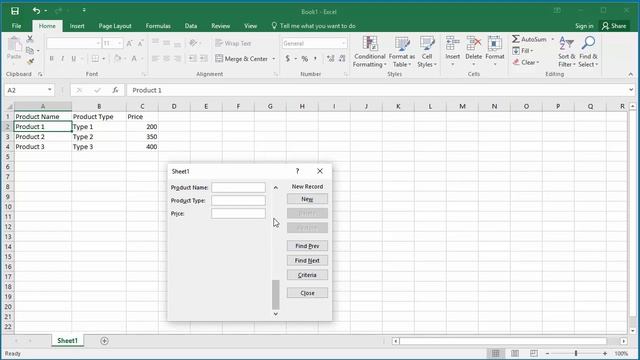The height and width of the screenshot is (360, 640).
Task: Switch to the Review tab
Action: pos(220,26)
